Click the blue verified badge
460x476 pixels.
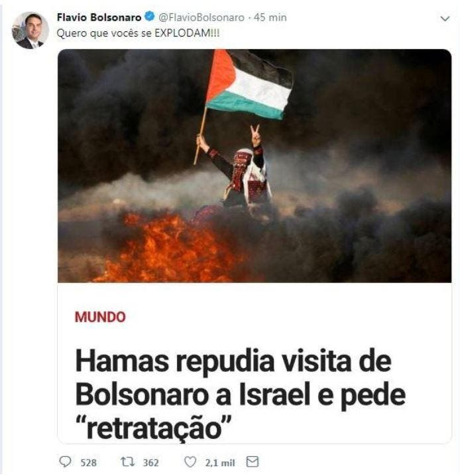click(x=149, y=17)
